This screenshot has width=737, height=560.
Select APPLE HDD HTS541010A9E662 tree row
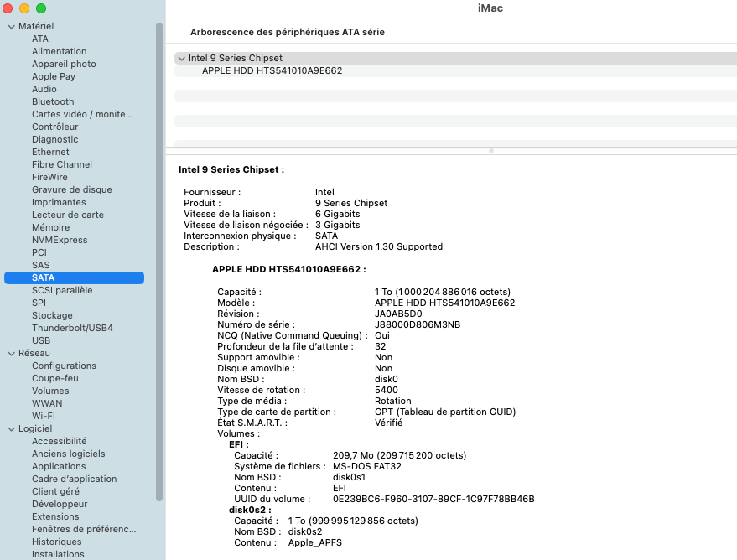click(x=455, y=71)
